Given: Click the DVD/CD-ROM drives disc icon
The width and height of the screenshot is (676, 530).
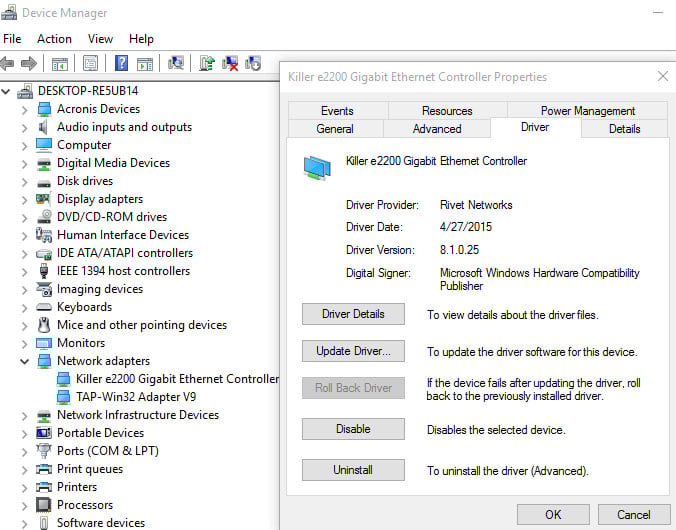Looking at the screenshot, I should click(44, 217).
